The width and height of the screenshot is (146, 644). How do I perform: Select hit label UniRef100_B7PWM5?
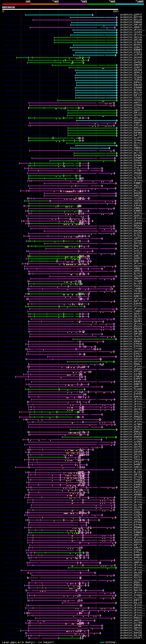coord(131,158)
